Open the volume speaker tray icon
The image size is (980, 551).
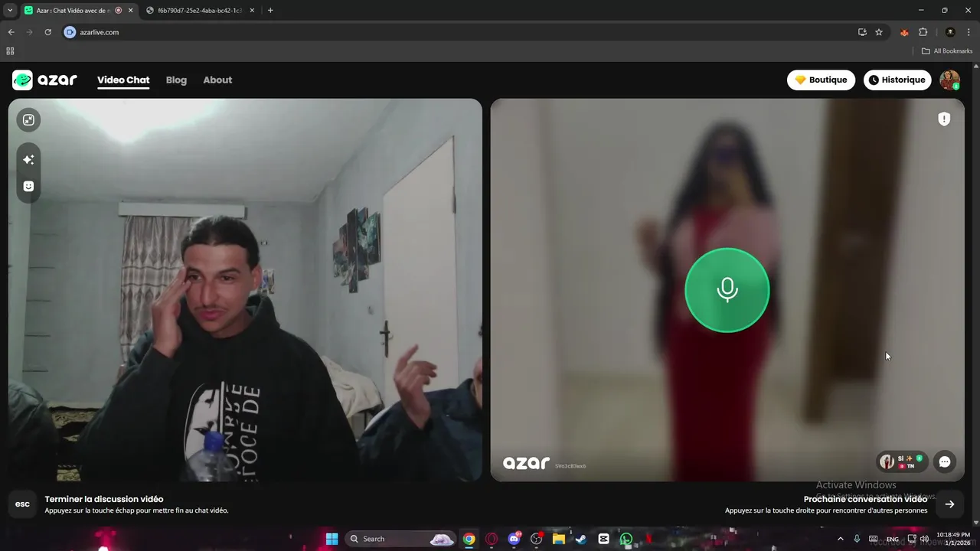924,539
